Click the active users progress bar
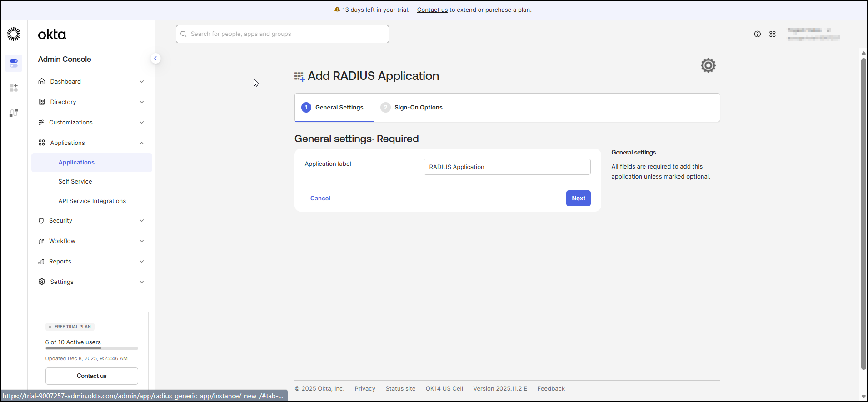This screenshot has width=868, height=402. 91,348
